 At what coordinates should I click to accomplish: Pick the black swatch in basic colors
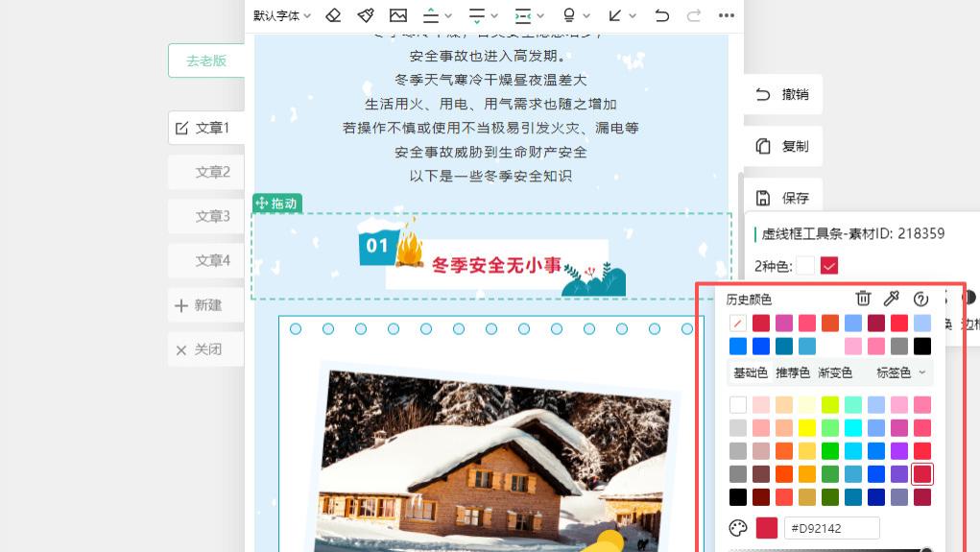[738, 497]
